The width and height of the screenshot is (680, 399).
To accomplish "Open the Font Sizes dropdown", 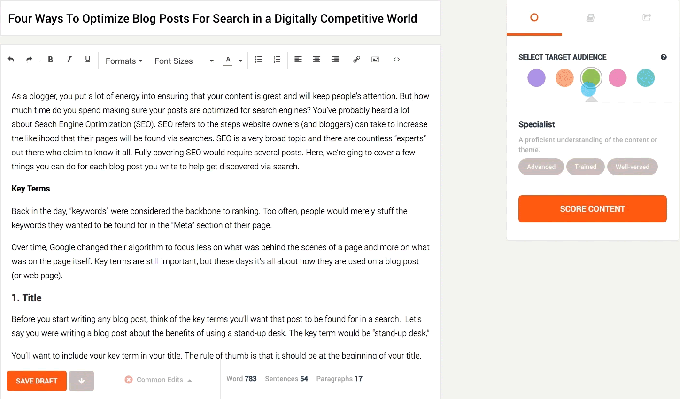I will coord(184,61).
